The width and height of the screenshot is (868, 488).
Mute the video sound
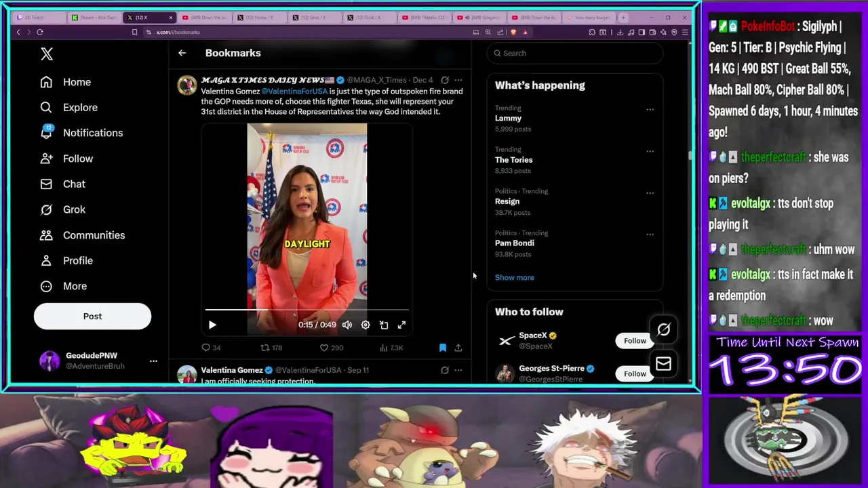(347, 325)
